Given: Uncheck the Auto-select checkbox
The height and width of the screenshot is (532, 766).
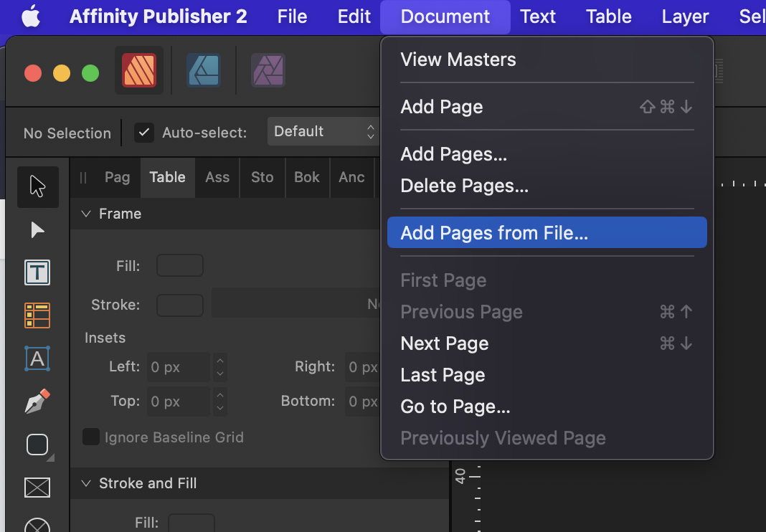Looking at the screenshot, I should 143,132.
